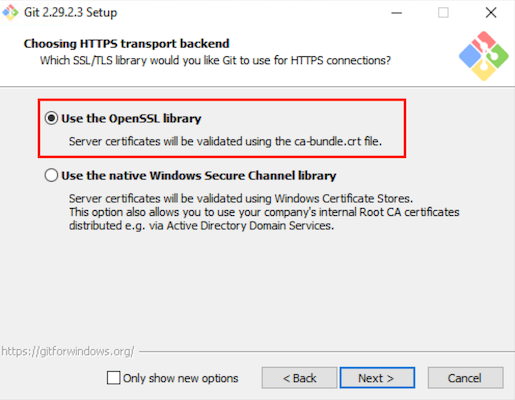Select the OpenSSL library radio button
The width and height of the screenshot is (515, 400).
click(x=51, y=118)
